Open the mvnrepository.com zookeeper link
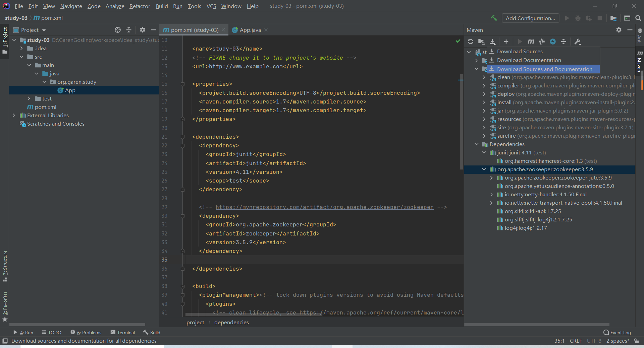 (324, 207)
